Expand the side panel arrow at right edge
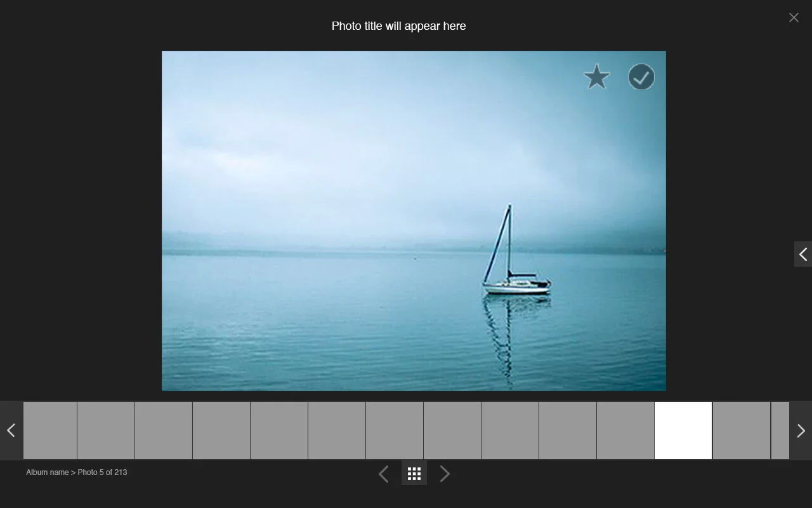This screenshot has width=812, height=508. (x=803, y=254)
